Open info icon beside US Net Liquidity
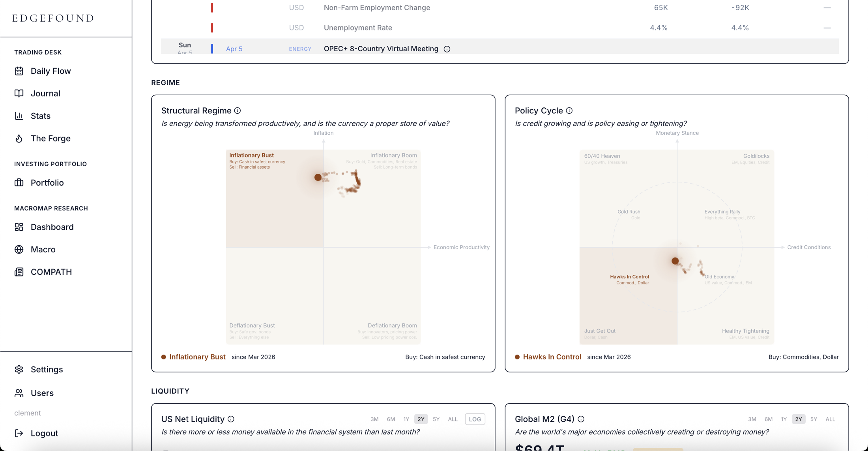The height and width of the screenshot is (451, 868). pyautogui.click(x=231, y=419)
